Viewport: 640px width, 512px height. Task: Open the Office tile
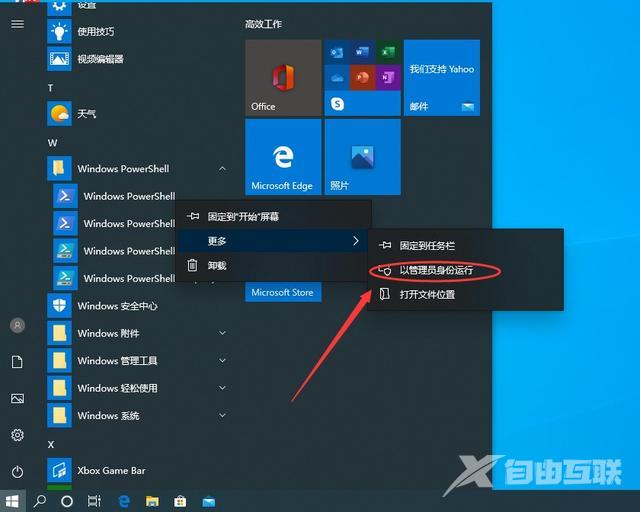283,78
